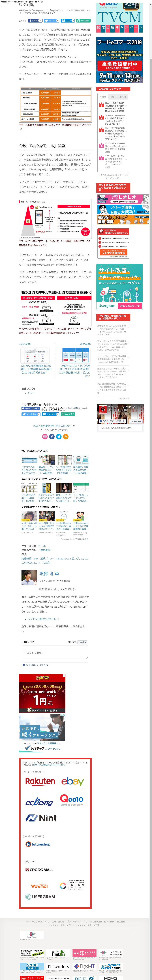The image size is (152, 980).
Task: Open the ecbeing sponsor logo
Action: (x=39, y=802)
